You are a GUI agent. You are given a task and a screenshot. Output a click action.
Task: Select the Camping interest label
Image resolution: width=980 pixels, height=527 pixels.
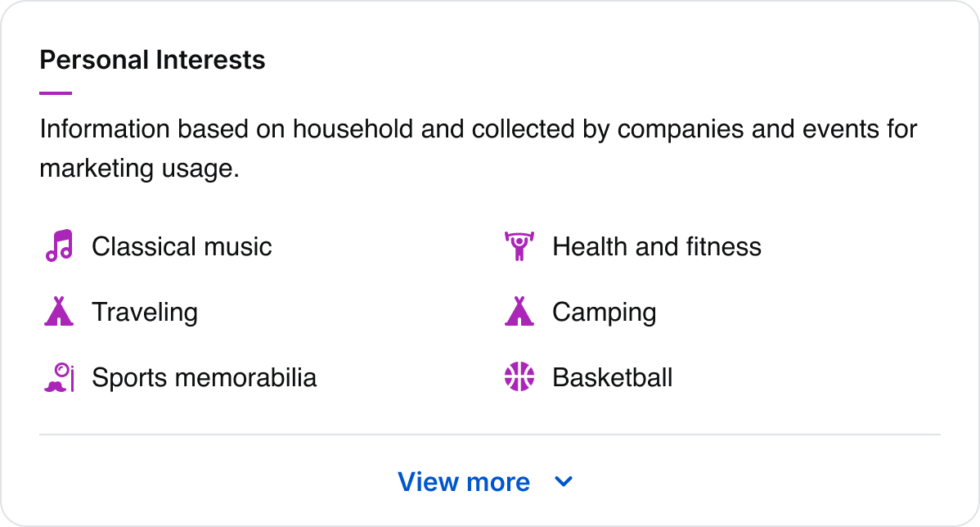coord(604,313)
